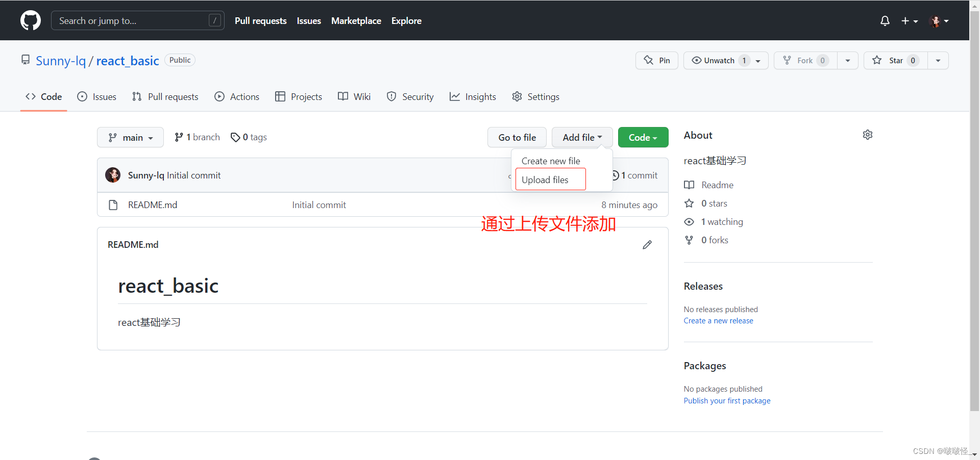Open Explore in the top navigation

(406, 21)
